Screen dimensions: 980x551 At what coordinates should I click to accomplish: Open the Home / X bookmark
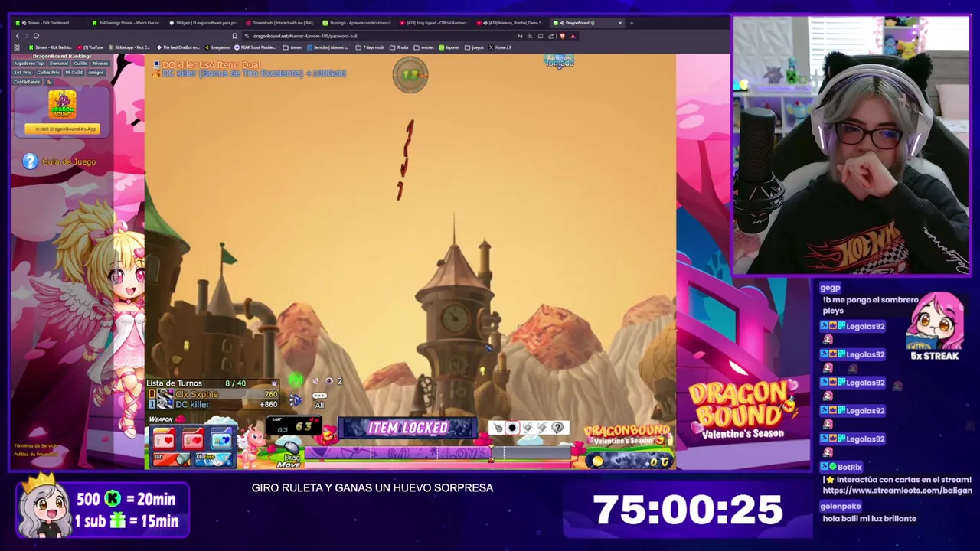[500, 47]
